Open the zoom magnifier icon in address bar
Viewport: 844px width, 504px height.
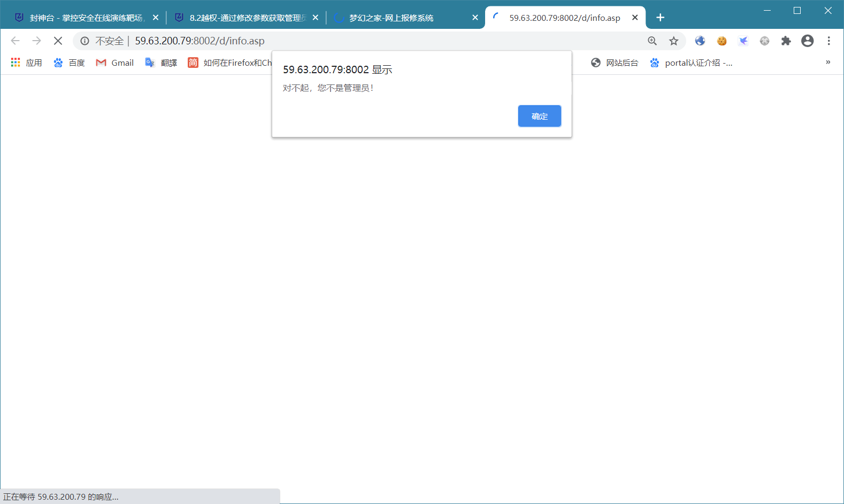click(652, 41)
